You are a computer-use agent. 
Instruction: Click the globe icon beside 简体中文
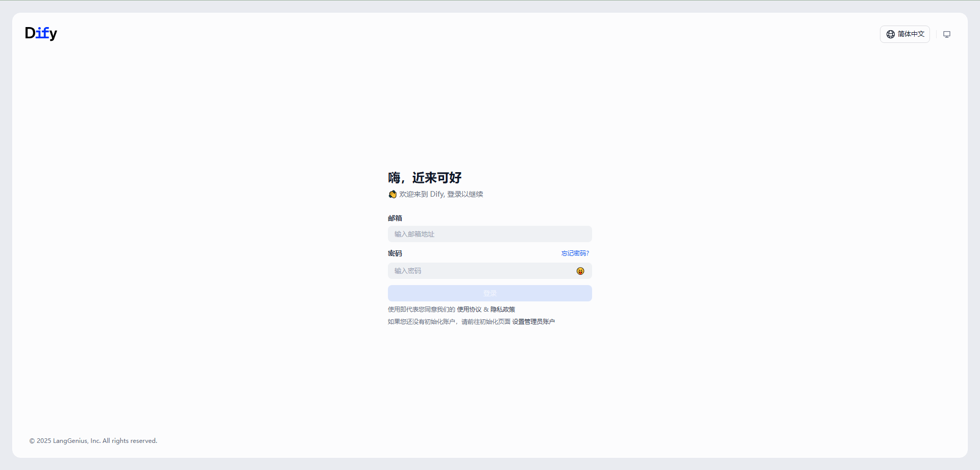(x=890, y=34)
